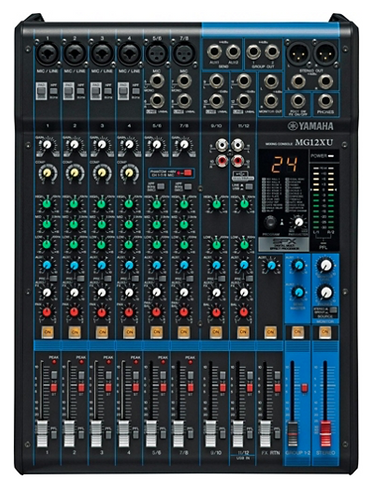The width and height of the screenshot is (371, 480).
Task: Click channel 4 MIC/LINE combo input jack
Action: tap(129, 54)
